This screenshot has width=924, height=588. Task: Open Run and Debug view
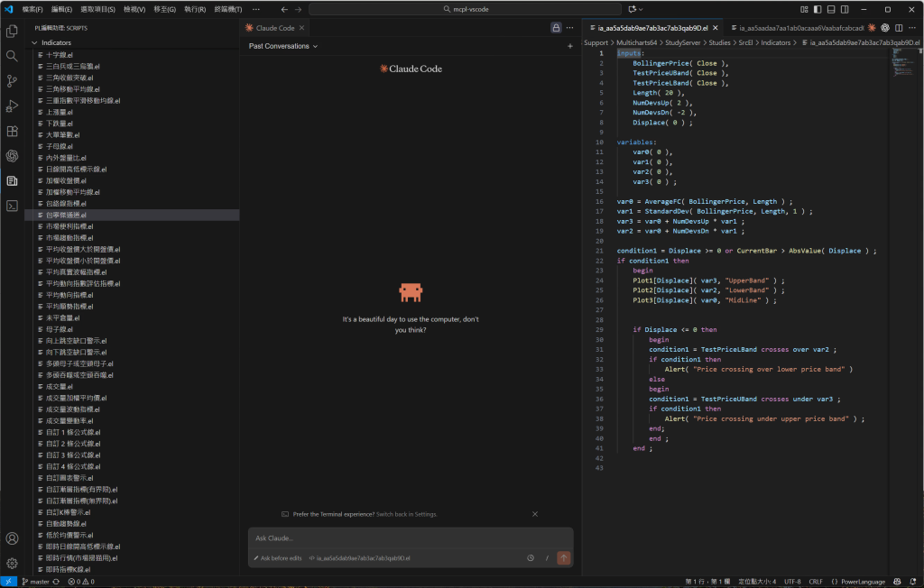[12, 106]
